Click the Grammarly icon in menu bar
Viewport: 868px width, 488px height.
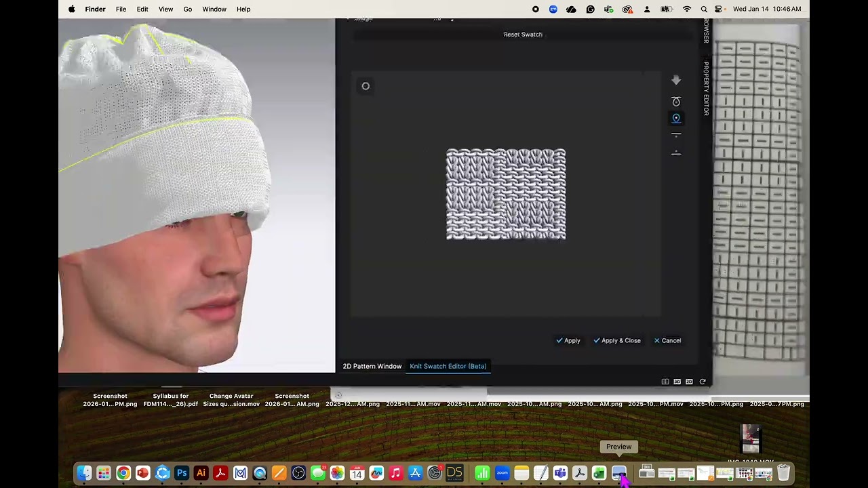[x=591, y=9]
